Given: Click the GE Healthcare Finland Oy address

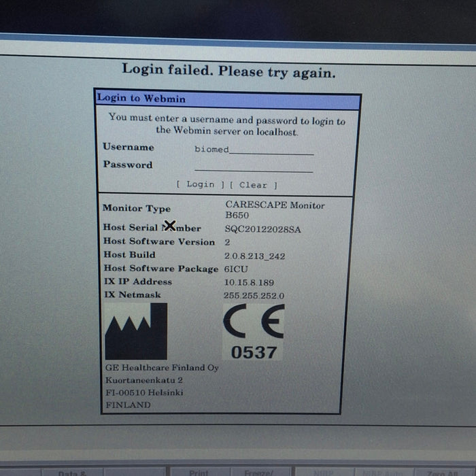Looking at the screenshot, I should click(x=162, y=386).
